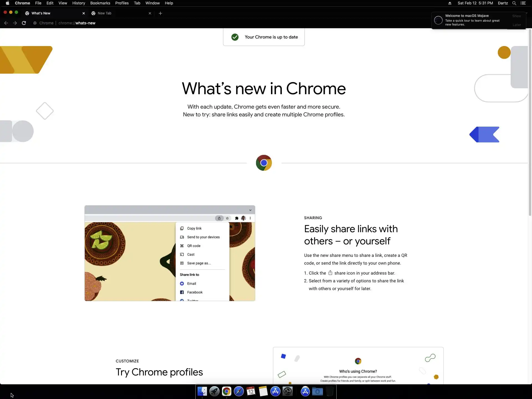Viewport: 532px width, 399px height.
Task: Click Later on the Mojave notification
Action: coord(516,25)
